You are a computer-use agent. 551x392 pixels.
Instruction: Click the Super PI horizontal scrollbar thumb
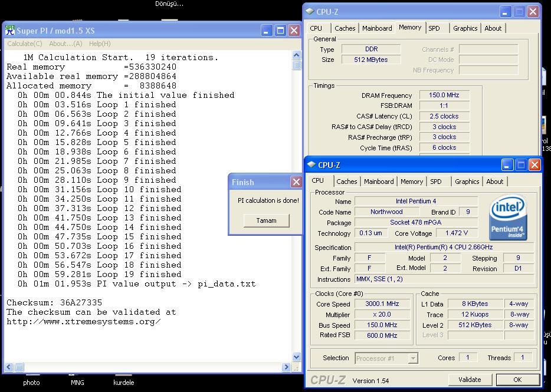pos(19,367)
